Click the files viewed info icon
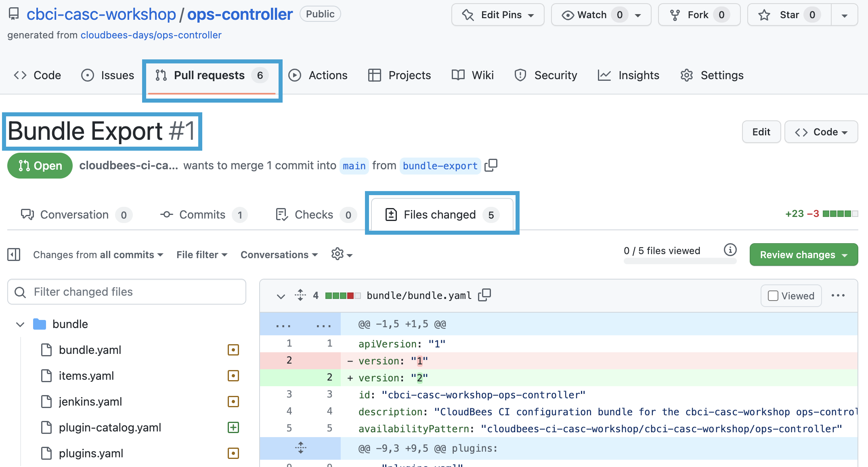 730,250
